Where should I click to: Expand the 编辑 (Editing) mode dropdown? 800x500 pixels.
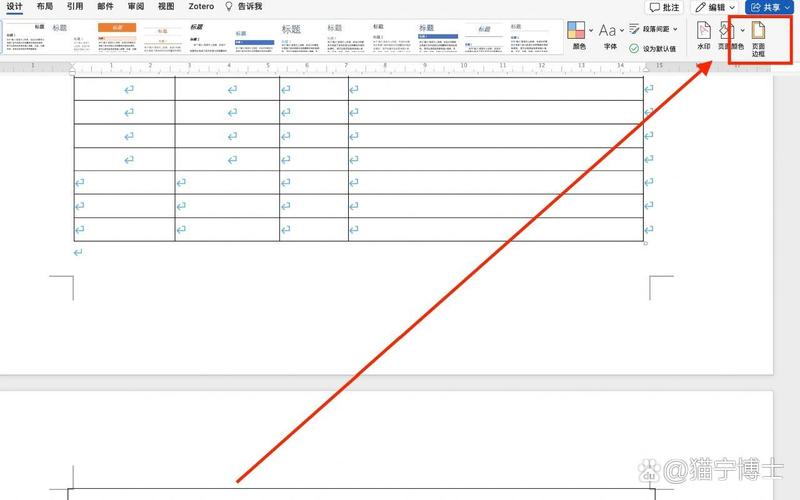[x=733, y=7]
